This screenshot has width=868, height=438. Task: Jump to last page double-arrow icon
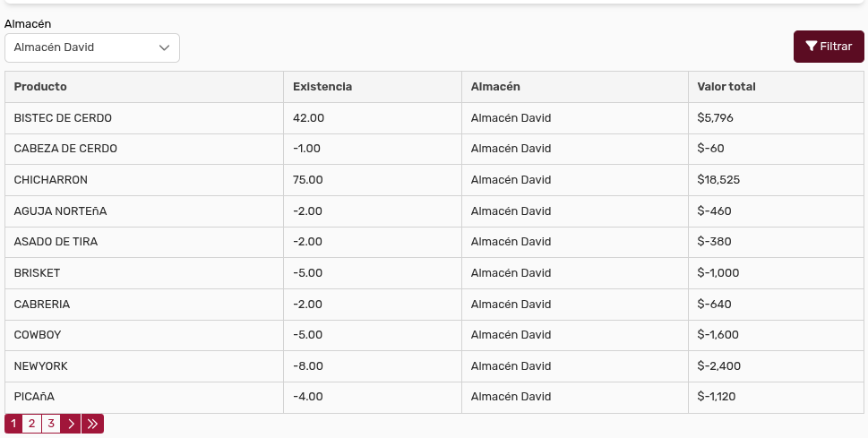pos(92,424)
